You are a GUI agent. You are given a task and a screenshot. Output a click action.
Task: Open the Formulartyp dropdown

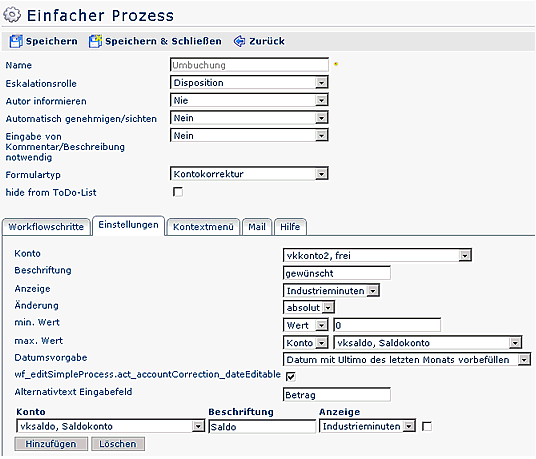click(249, 174)
